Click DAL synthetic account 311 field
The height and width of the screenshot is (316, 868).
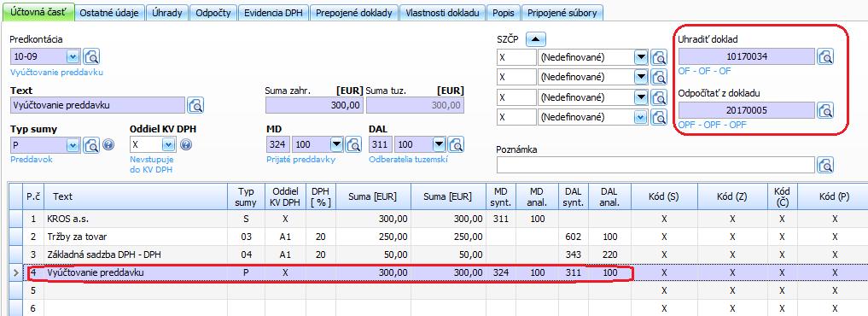pos(381,145)
